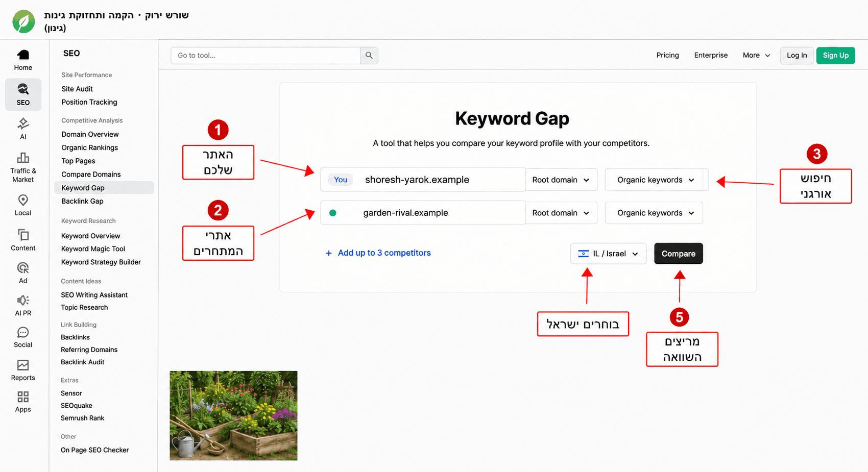Click the green Sign Up button
The height and width of the screenshot is (472, 868).
836,55
